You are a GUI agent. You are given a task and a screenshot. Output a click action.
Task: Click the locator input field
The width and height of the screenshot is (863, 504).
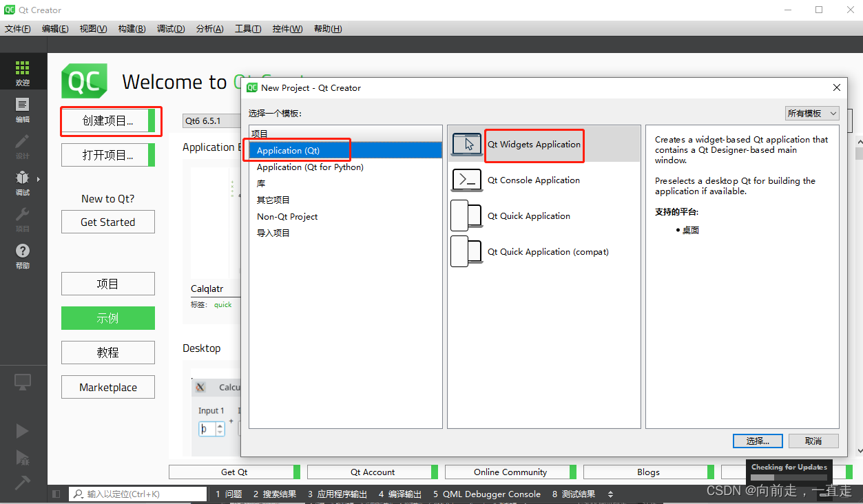138,494
